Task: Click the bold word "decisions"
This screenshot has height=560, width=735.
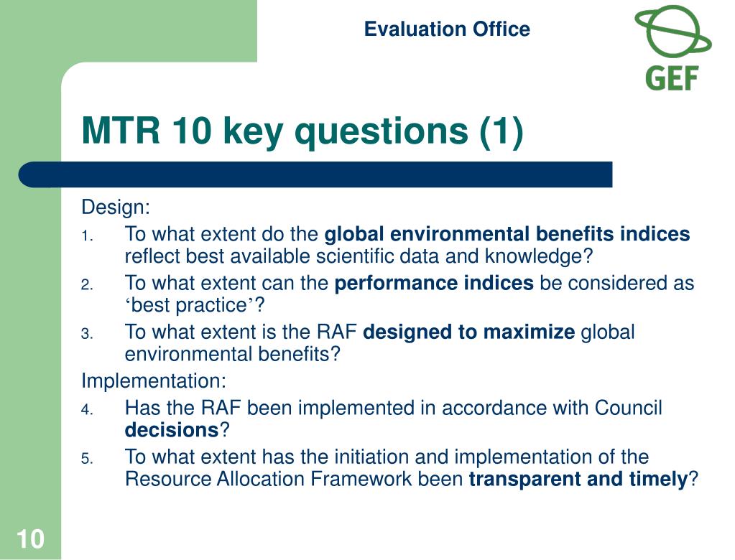Action: (x=172, y=430)
